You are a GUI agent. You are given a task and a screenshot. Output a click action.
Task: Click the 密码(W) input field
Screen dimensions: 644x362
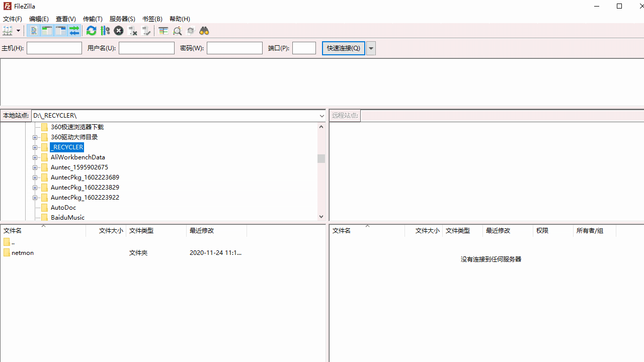pos(234,48)
